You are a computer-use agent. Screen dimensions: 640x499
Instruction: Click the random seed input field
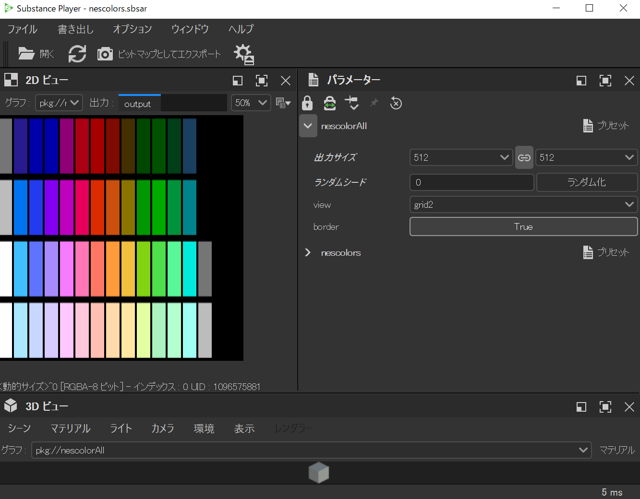(471, 182)
